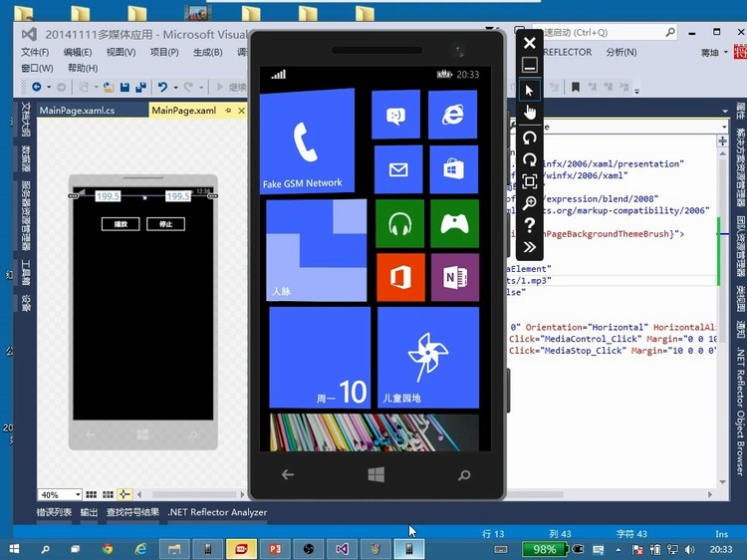Launch Internet Explorer tile on emulator
The height and width of the screenshot is (560, 747).
click(452, 115)
